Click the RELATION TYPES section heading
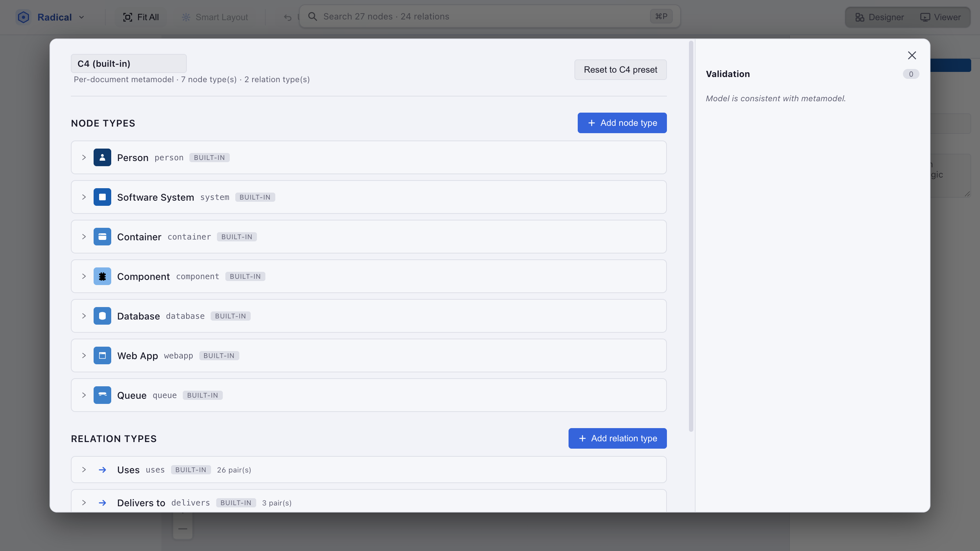This screenshot has height=551, width=980. (x=114, y=439)
